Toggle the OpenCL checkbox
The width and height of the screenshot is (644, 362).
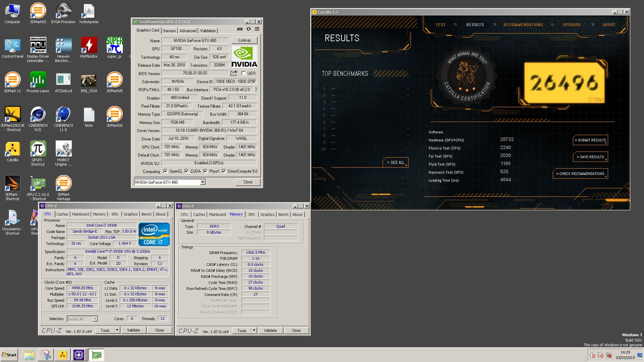[165, 171]
